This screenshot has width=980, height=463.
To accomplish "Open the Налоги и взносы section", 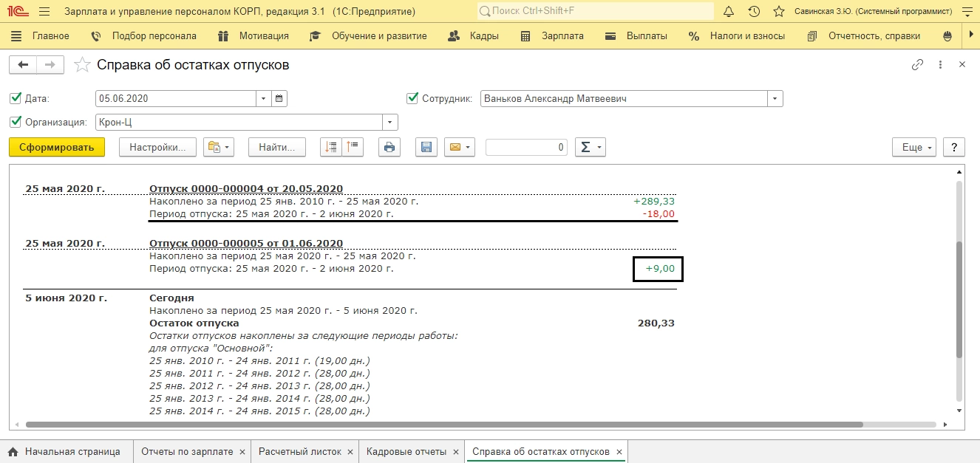I will 737,35.
